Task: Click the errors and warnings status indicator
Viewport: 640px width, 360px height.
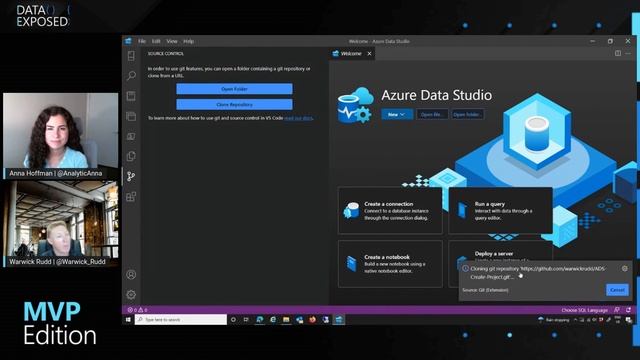Action: tap(138, 310)
